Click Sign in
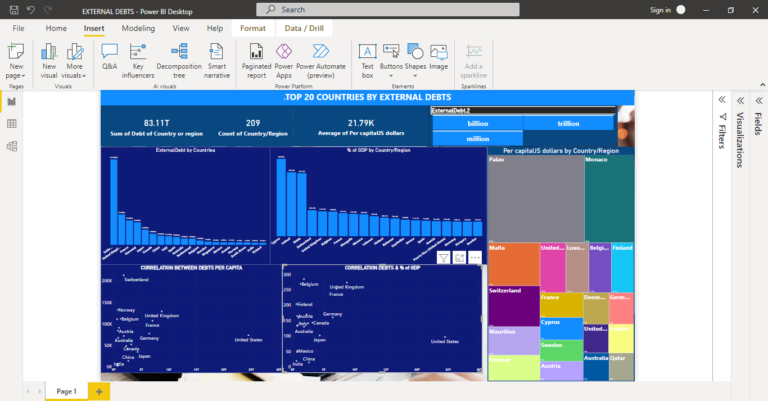Viewport: 768px width, 401px height. click(x=660, y=10)
